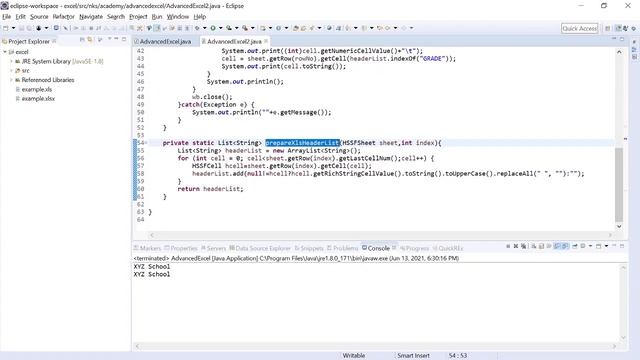Screen dimensions: 640x360
Task: Open the Project Explorer view menu arrow
Action: (x=109, y=39)
